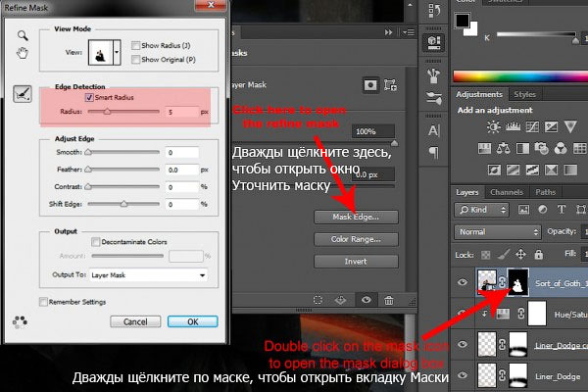This screenshot has height=392, width=588.
Task: Expand the View mode thumbnail dropdown
Action: click(x=119, y=51)
